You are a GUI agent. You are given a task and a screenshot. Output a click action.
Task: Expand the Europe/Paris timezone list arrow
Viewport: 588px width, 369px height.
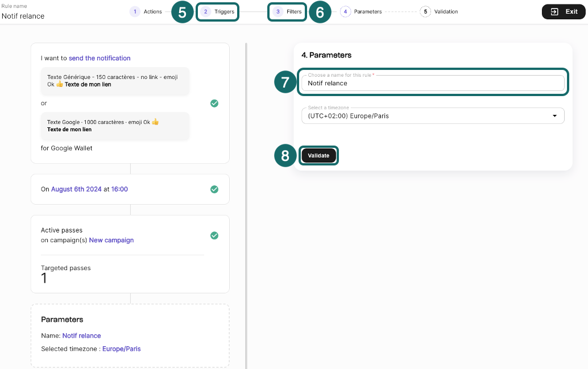coord(554,115)
